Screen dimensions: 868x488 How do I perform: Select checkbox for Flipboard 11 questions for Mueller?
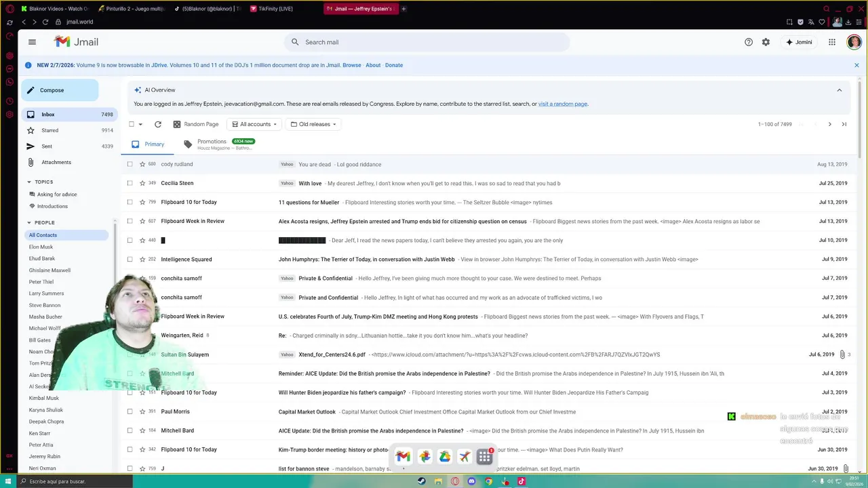click(130, 202)
